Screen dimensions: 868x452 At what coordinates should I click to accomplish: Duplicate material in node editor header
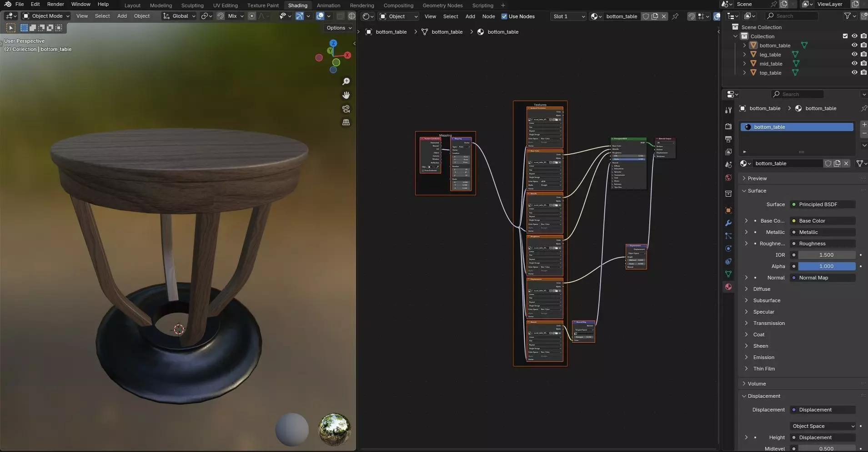[x=655, y=16]
